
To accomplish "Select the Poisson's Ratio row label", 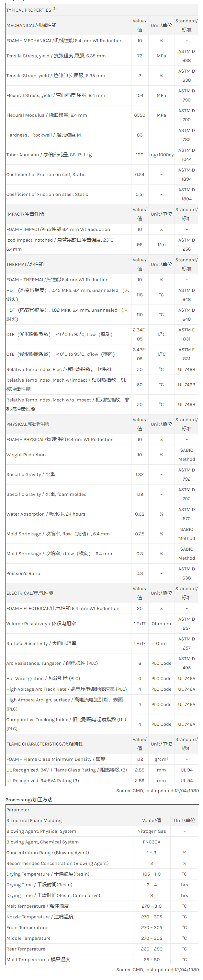I will pos(23,573).
